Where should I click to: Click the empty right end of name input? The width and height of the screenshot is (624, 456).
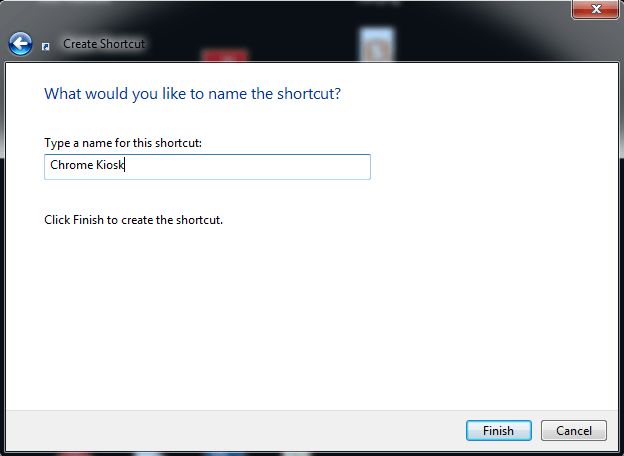coord(340,166)
